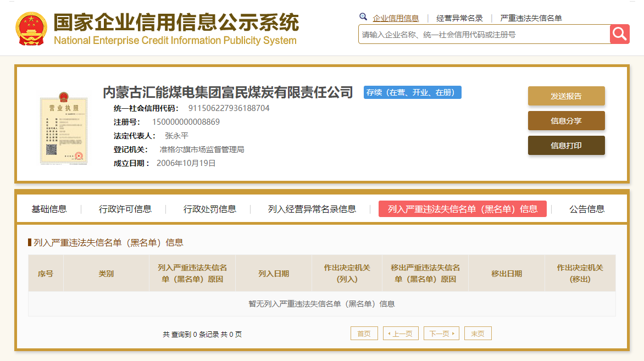
Task: Click the founding date 2006年10月19日
Action: [186, 163]
